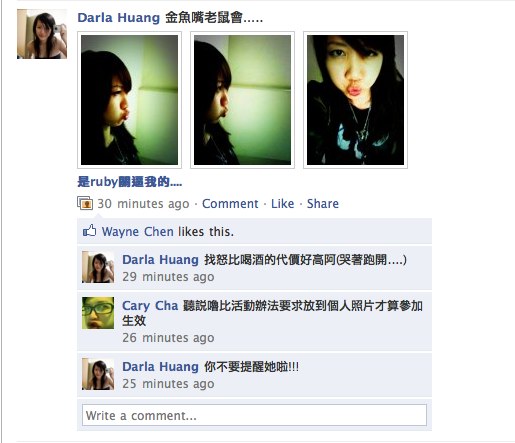Click the photo album icon beside timestamp

(85, 203)
